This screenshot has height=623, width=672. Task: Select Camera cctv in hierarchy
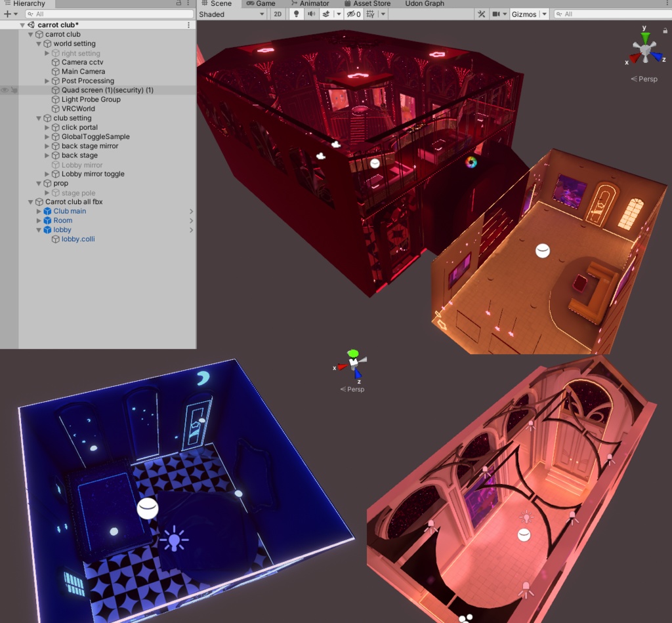click(x=82, y=62)
